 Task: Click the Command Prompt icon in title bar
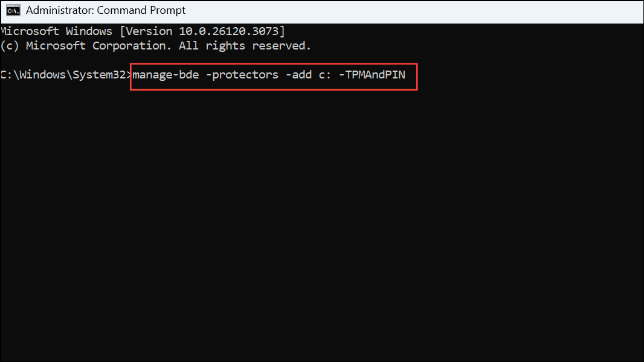(13, 10)
